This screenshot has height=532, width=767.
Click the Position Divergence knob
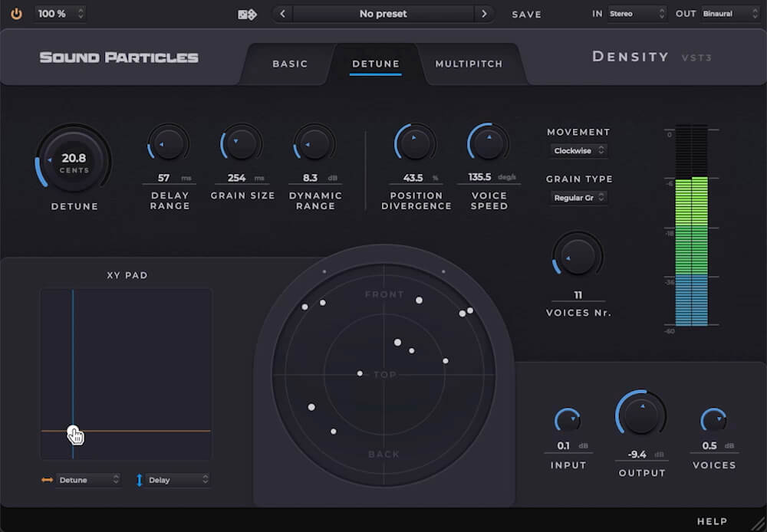tap(415, 143)
